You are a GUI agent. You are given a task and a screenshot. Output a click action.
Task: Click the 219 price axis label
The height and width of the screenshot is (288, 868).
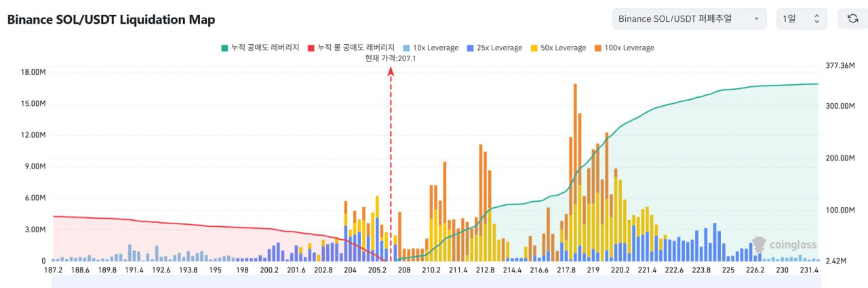pos(593,270)
